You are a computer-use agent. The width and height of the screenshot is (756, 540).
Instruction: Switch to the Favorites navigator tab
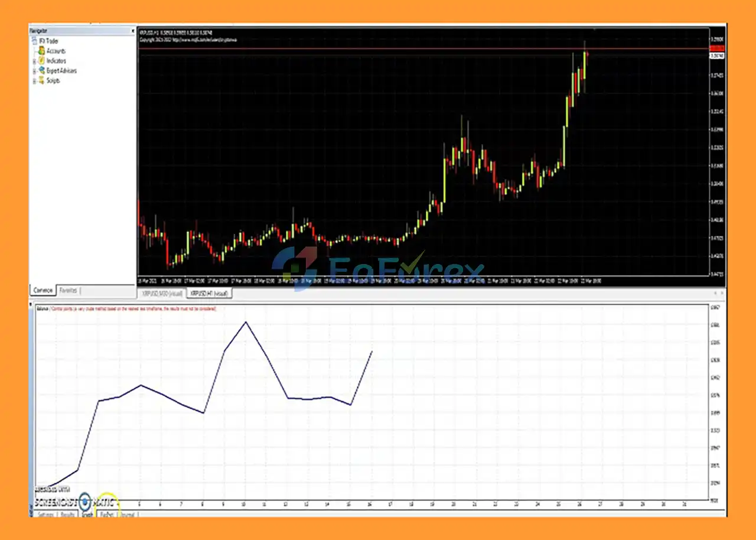tap(68, 291)
